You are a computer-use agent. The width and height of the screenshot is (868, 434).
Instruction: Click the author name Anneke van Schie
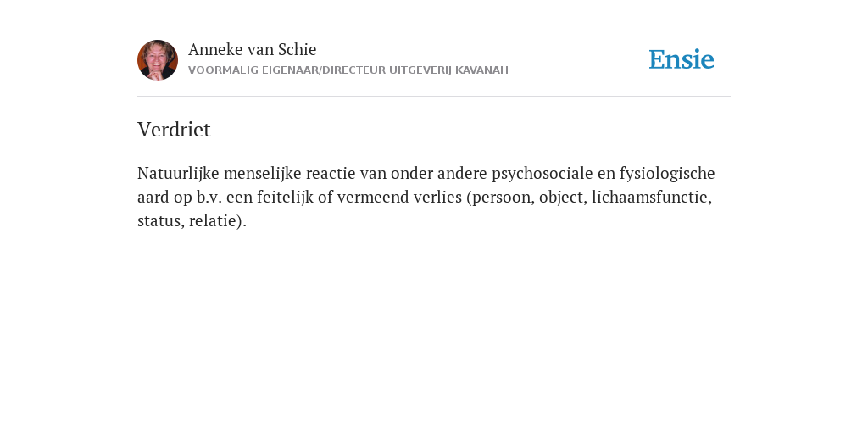click(253, 49)
